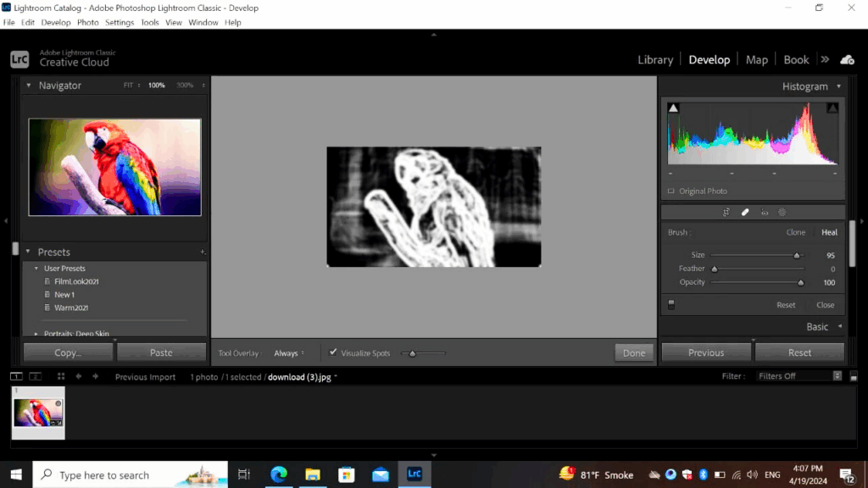Click the Done button

coord(634,353)
